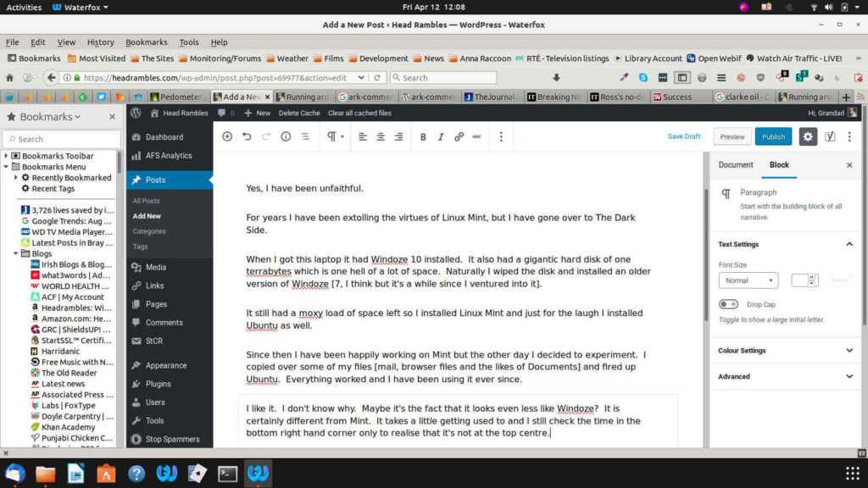Open Khan Academy bookmark
868x488 pixels.
tap(68, 427)
